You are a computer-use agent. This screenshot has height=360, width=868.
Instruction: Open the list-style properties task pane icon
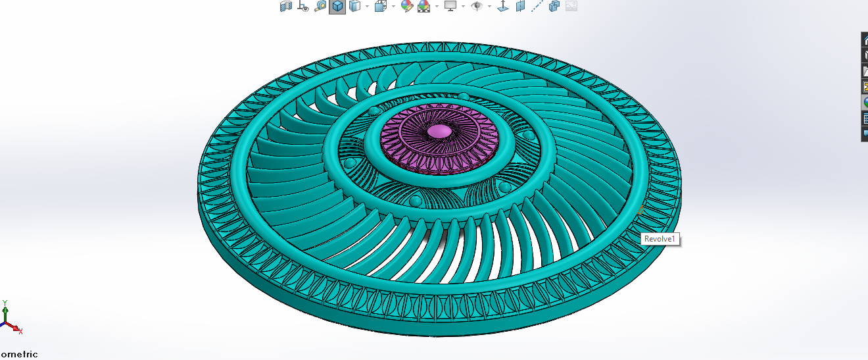pos(865,119)
